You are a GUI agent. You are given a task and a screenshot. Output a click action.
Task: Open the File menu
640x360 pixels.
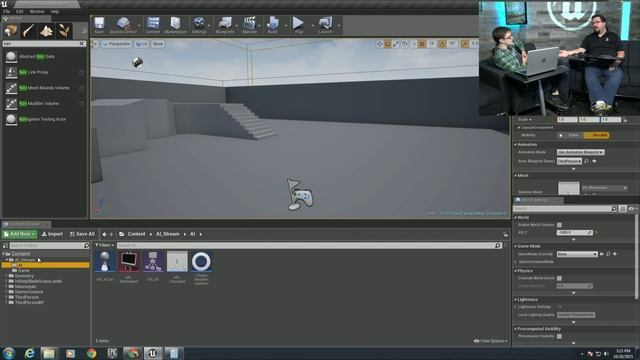pos(6,11)
